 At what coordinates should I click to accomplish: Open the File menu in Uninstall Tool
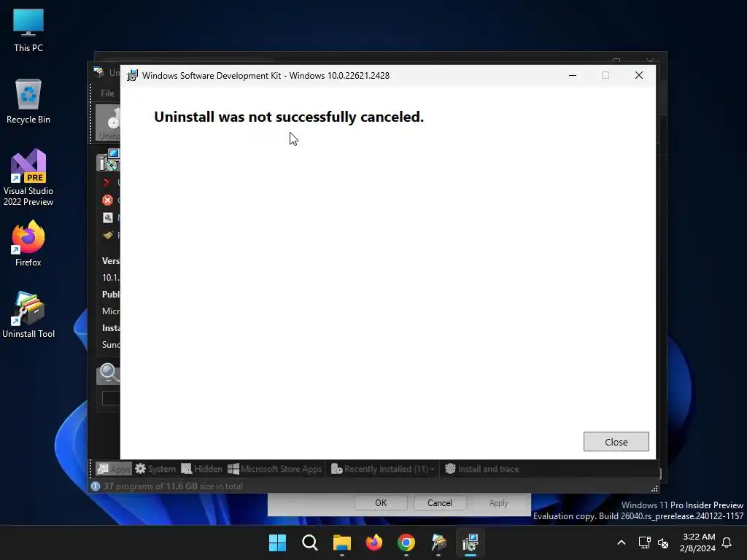tap(107, 93)
